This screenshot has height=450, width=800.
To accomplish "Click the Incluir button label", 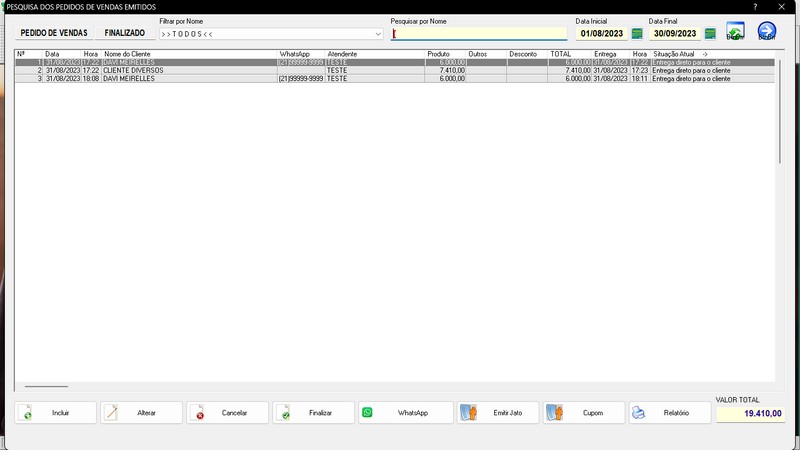I will (x=60, y=413).
